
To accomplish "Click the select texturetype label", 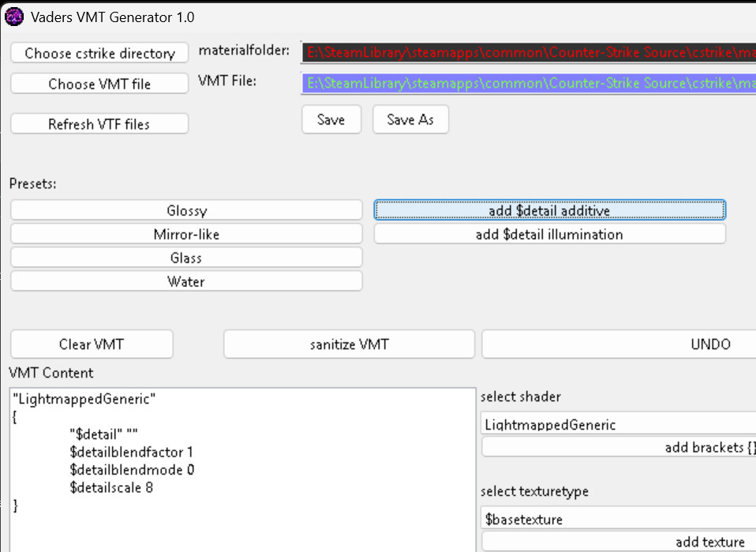I will point(534,491).
